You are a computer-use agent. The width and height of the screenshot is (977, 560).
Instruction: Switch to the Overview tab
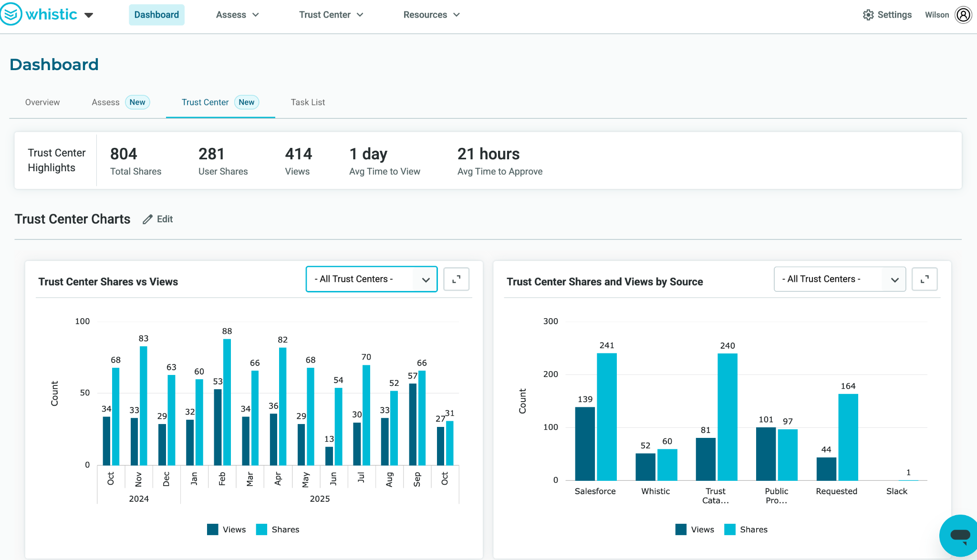[42, 102]
